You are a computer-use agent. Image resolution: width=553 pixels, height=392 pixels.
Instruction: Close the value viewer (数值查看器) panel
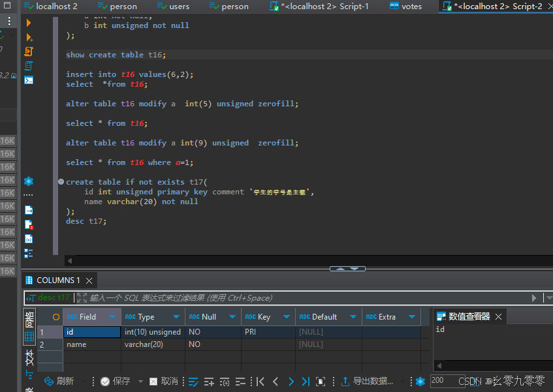(x=498, y=316)
